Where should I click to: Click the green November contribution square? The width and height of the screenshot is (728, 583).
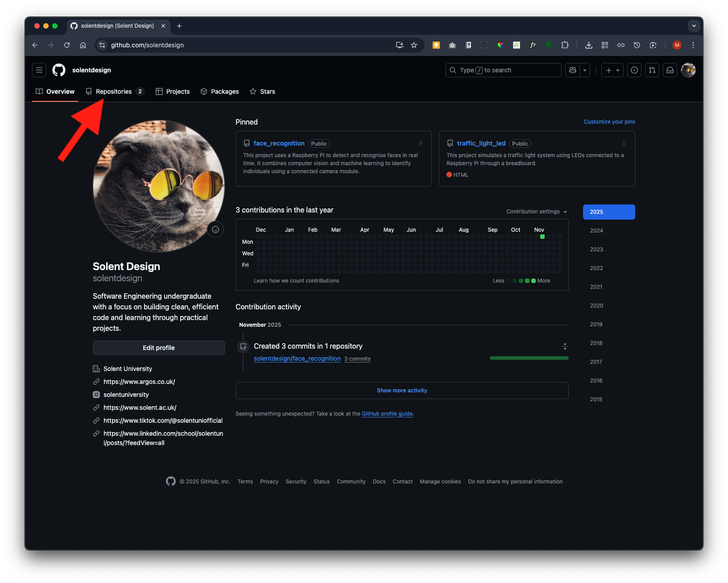542,237
